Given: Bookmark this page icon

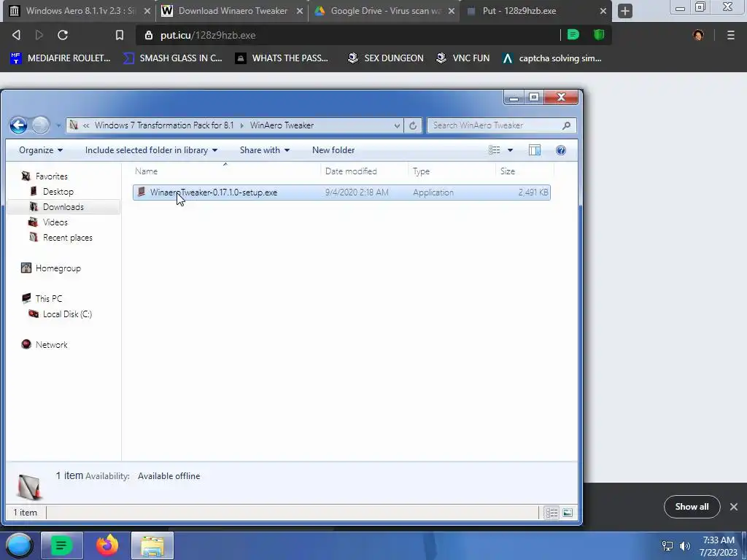Looking at the screenshot, I should [120, 35].
